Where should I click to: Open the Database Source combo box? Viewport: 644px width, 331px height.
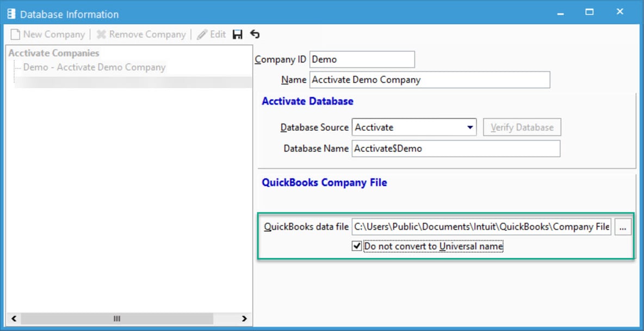[413, 127]
